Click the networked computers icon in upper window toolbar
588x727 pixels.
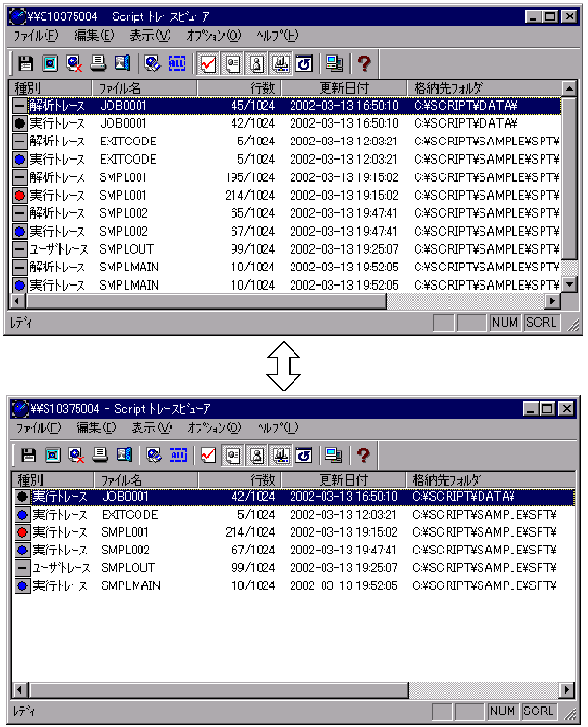334,64
